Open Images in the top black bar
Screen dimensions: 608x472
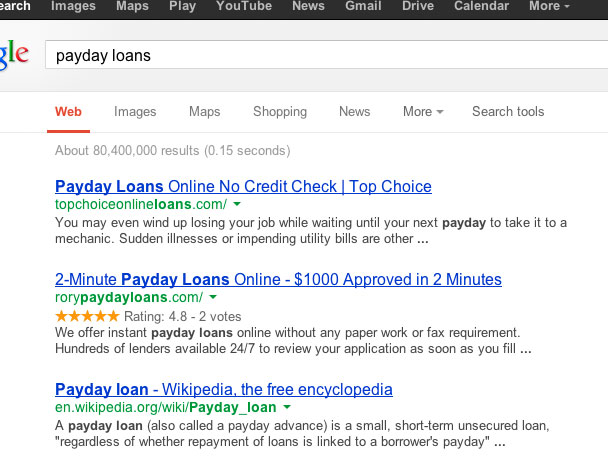[x=73, y=6]
